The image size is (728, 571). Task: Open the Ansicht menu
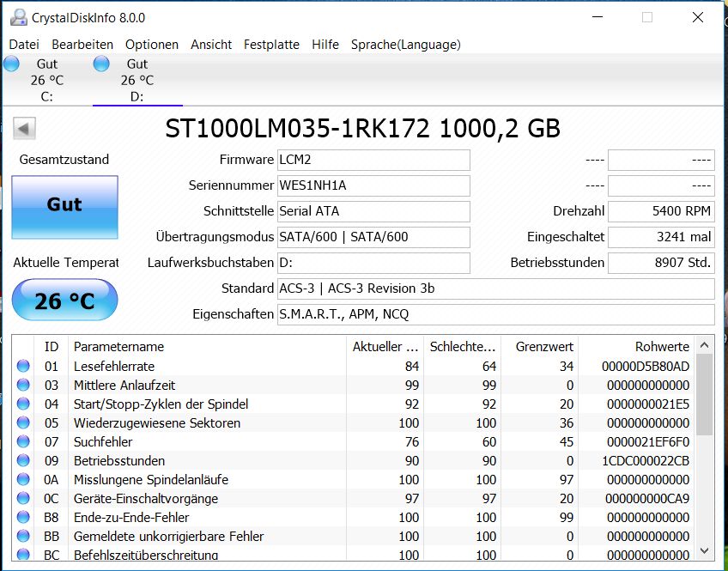[x=210, y=45]
